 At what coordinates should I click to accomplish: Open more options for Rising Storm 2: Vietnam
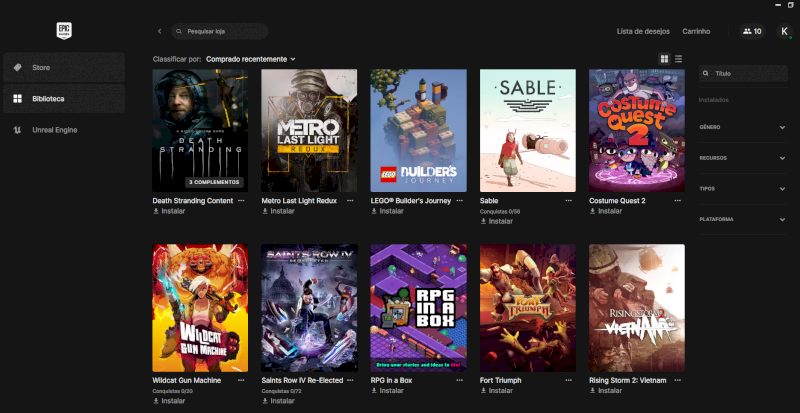(678, 380)
